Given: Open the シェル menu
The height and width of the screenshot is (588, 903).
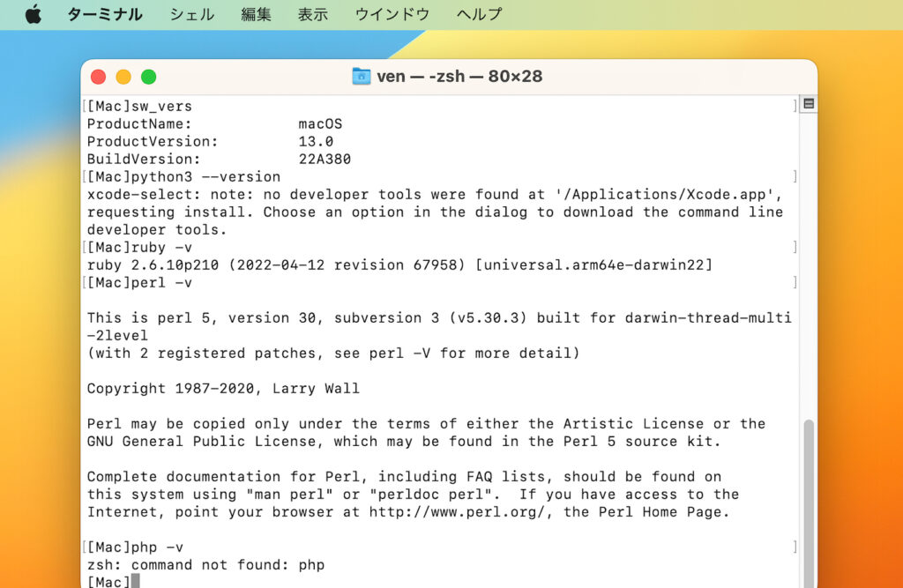Looking at the screenshot, I should [191, 14].
